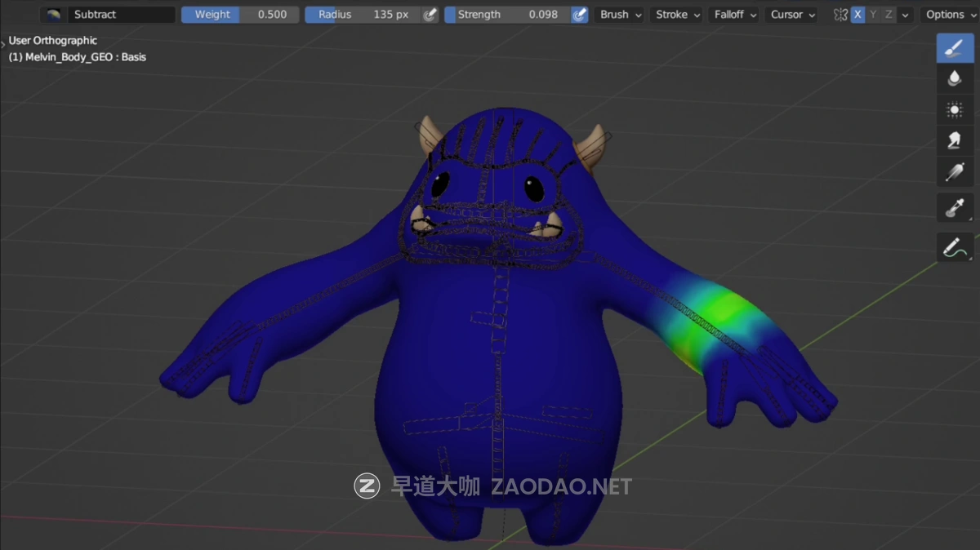Screen dimensions: 980x550
Task: Open the Options popover
Action: tap(950, 15)
